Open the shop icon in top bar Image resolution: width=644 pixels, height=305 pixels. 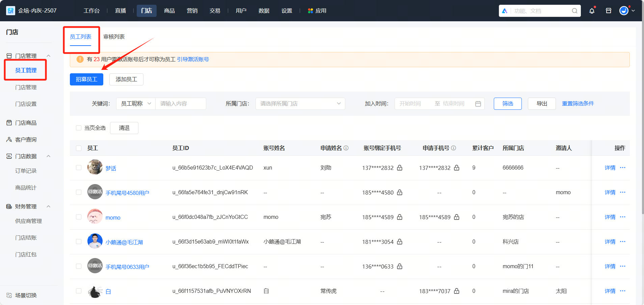(x=609, y=11)
